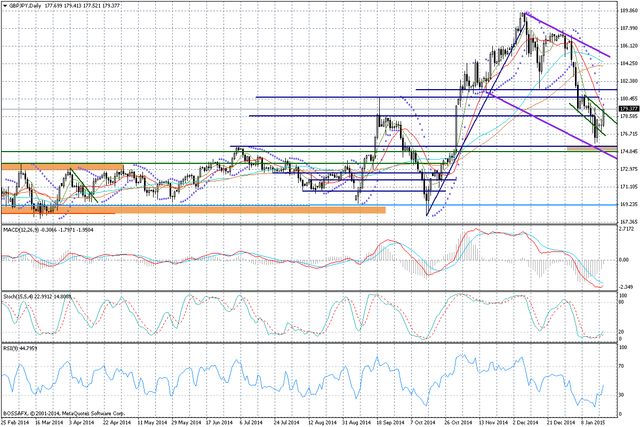Click the 11 May 2014 date label
Screen dimensions: 640x427
[x=151, y=421]
